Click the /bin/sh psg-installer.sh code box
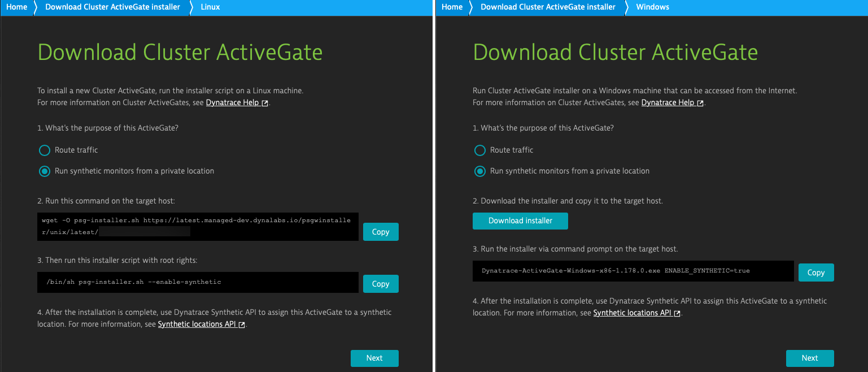This screenshot has width=868, height=372. [x=198, y=282]
